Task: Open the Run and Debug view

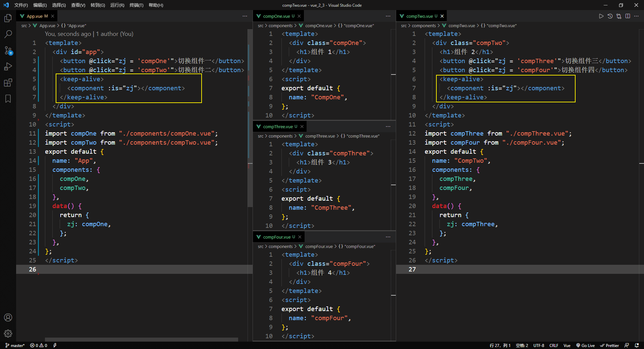Action: pyautogui.click(x=8, y=66)
